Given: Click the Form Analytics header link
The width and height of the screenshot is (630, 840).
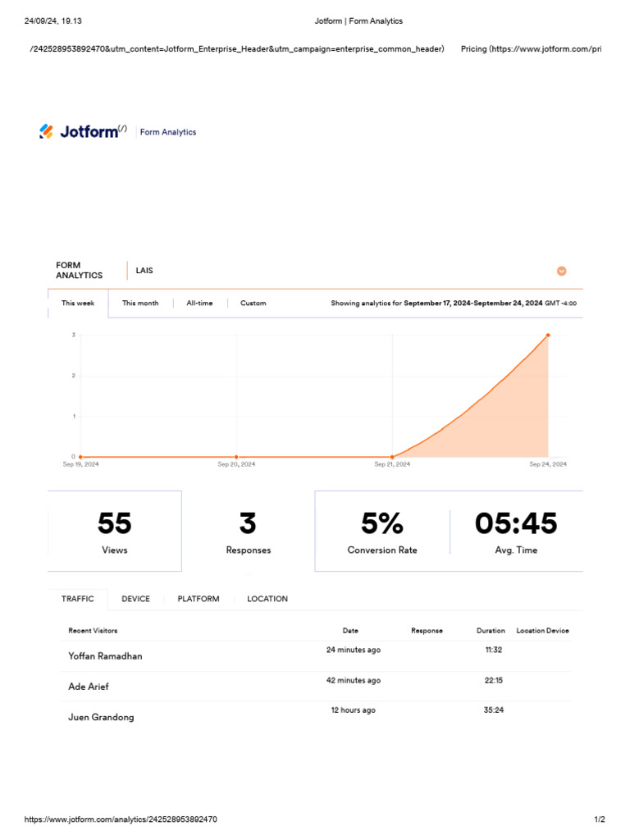Looking at the screenshot, I should click(168, 132).
